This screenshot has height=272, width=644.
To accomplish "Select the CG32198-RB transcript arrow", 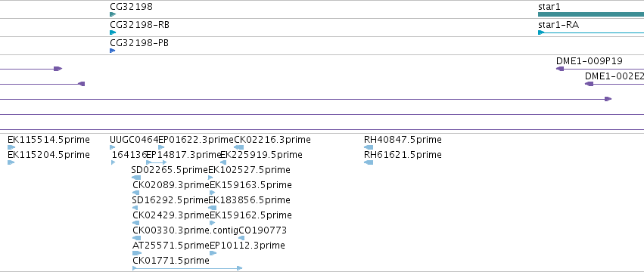I will [113, 32].
